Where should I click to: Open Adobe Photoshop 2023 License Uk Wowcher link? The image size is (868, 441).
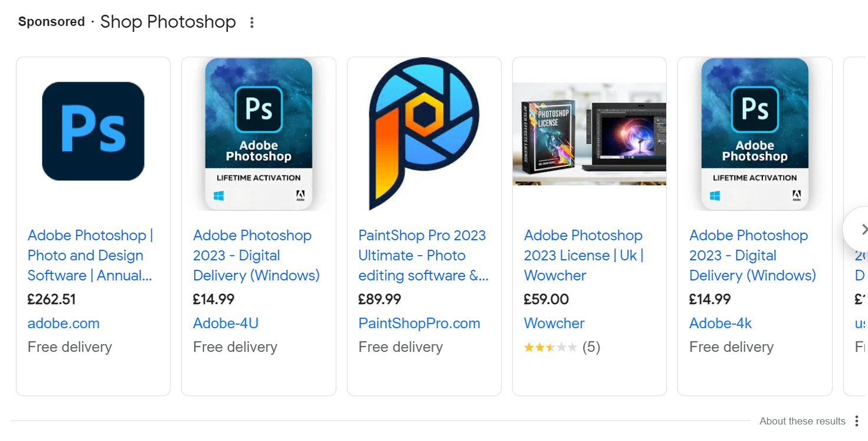click(x=584, y=255)
